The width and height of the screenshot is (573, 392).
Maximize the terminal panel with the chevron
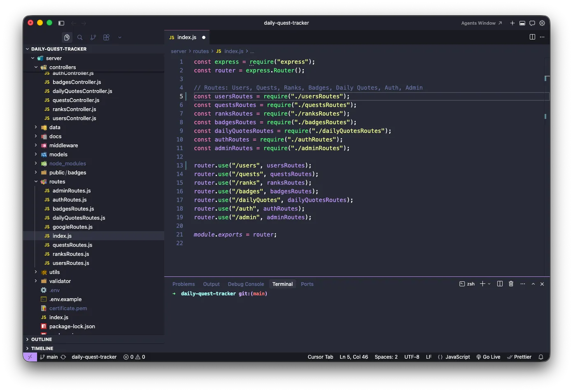point(533,284)
